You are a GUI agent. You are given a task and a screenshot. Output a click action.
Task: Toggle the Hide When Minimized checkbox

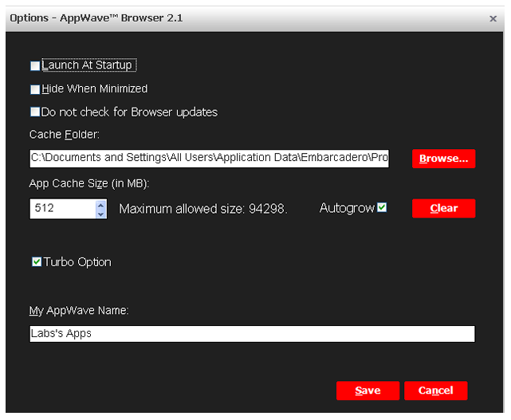(x=35, y=89)
